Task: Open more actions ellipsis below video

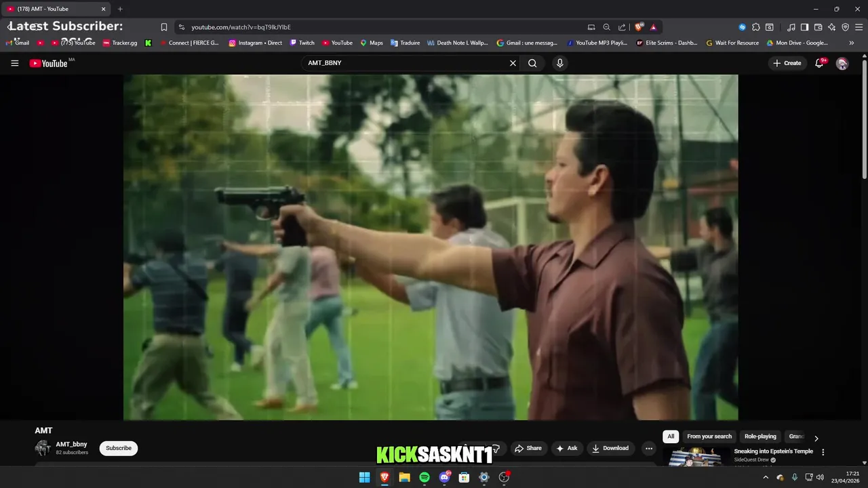Action: [x=649, y=448]
